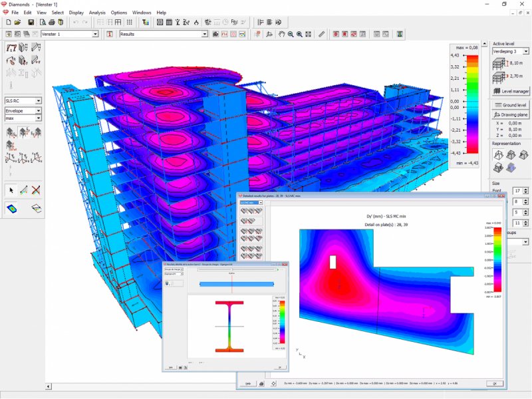Screen dimensions: 532x399
Task: Select the pan hand tool
Action: pos(281,35)
